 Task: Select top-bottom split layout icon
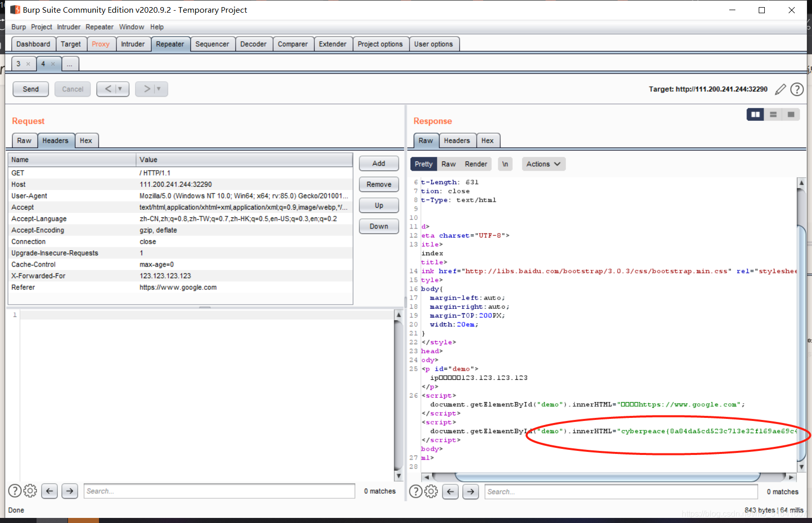click(x=773, y=114)
